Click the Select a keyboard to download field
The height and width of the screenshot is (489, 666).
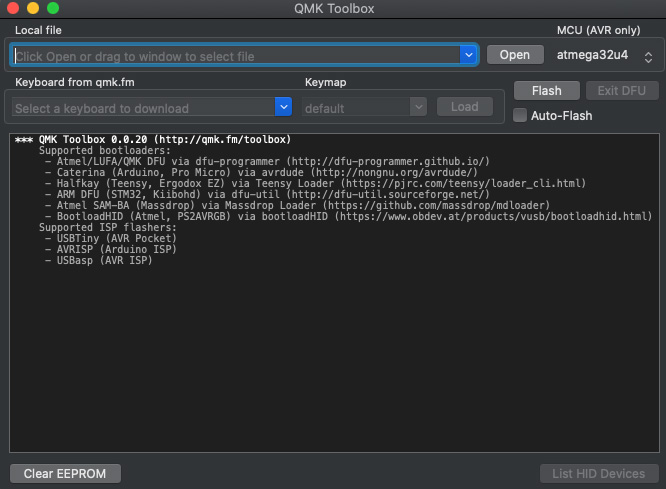[x=144, y=107]
